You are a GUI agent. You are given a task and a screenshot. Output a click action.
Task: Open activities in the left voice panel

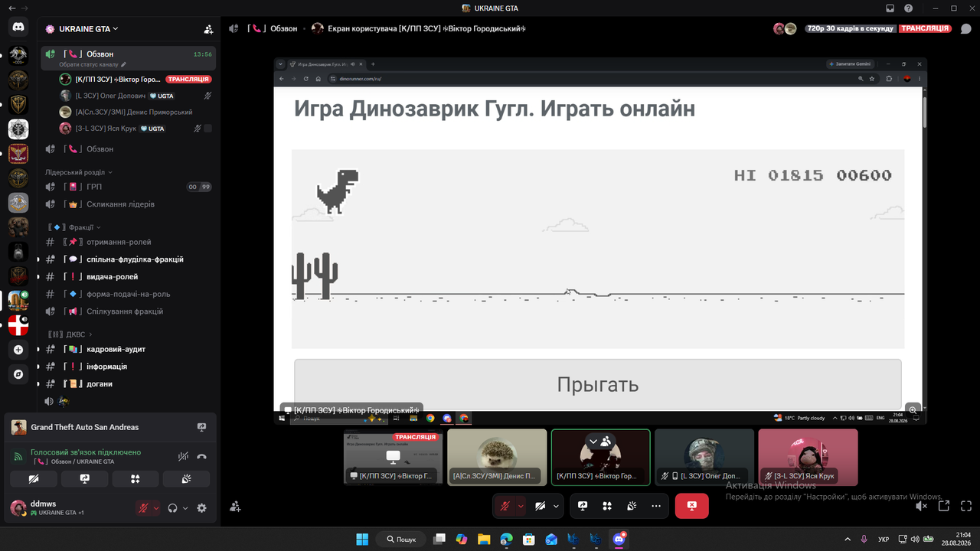(136, 479)
